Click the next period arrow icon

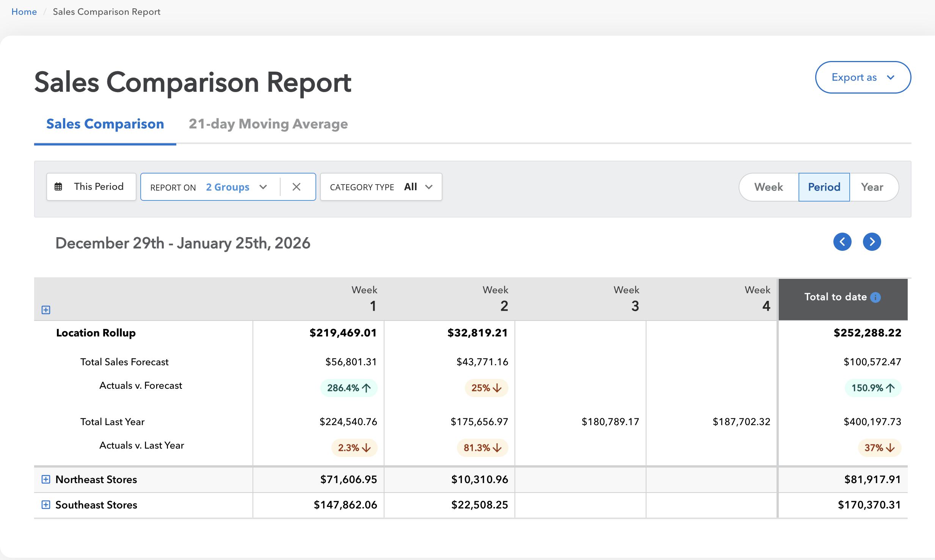pyautogui.click(x=872, y=242)
